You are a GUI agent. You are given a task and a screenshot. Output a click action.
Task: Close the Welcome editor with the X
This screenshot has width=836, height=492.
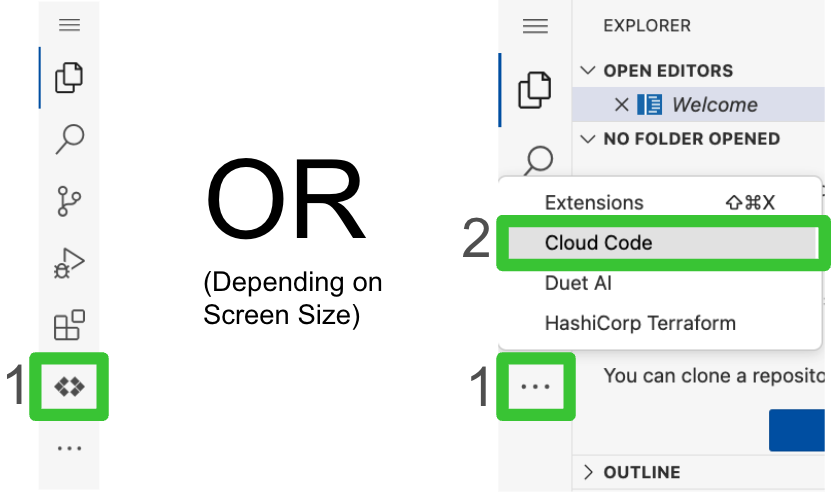click(621, 105)
